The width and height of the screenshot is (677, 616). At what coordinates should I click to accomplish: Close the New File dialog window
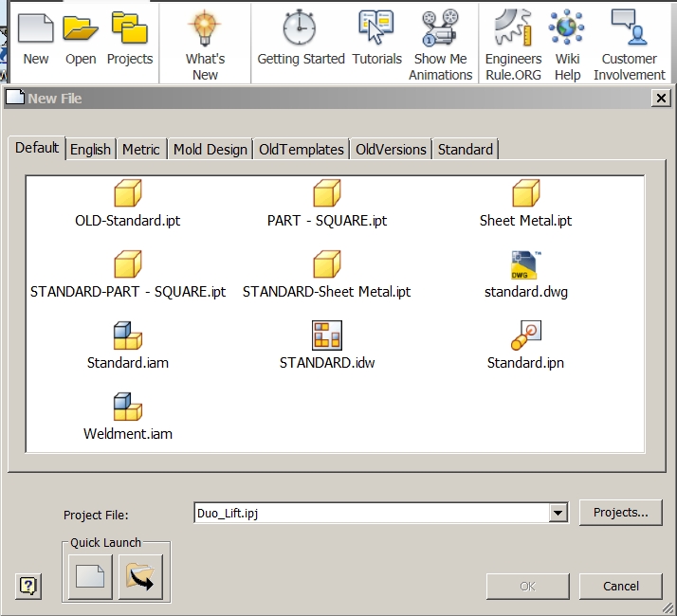click(661, 99)
